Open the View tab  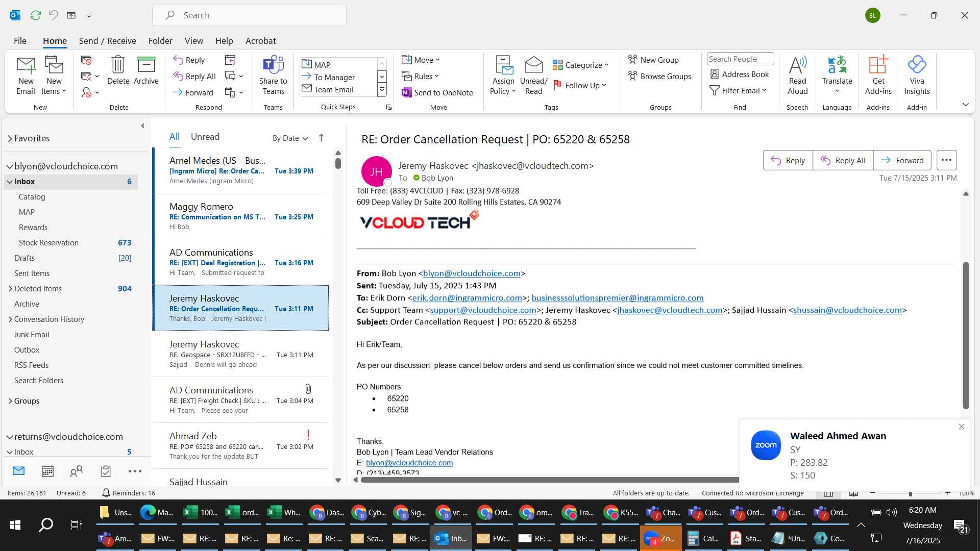193,41
